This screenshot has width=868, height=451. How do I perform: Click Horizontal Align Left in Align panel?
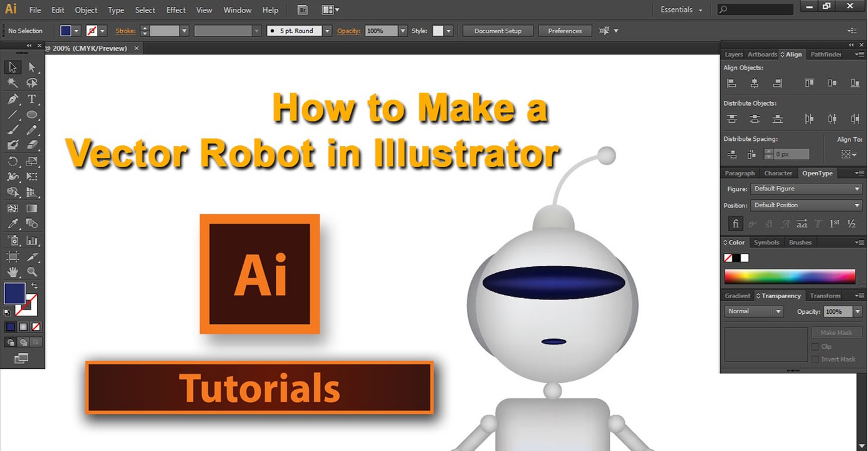[731, 83]
